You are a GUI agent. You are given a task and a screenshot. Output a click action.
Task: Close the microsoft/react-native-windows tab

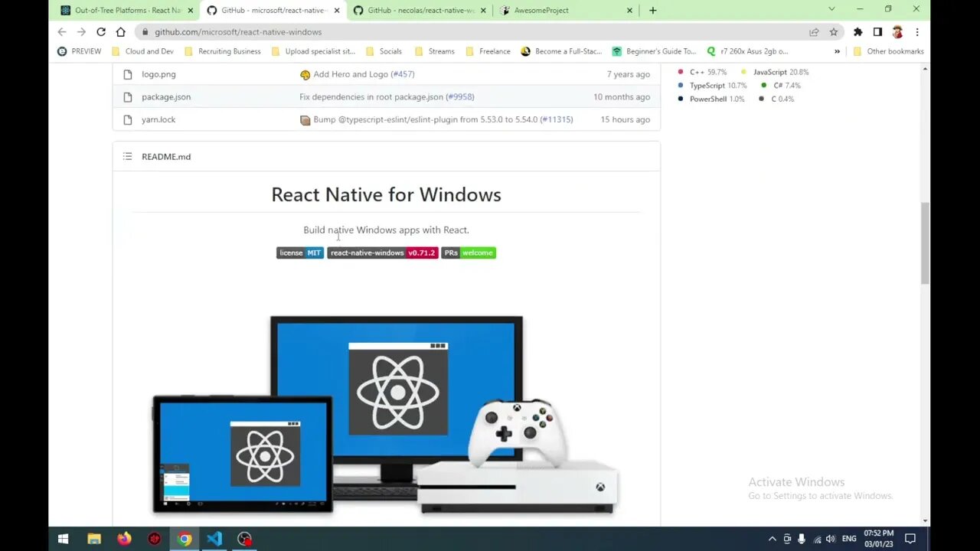[337, 11]
